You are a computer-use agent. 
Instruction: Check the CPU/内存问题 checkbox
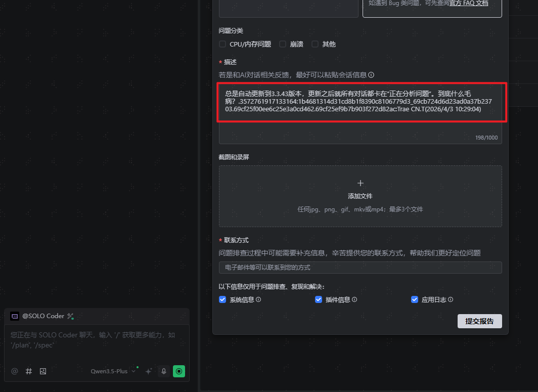222,44
